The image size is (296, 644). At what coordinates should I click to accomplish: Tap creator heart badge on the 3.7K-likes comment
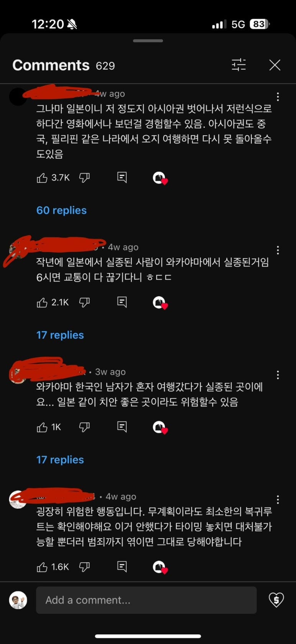click(160, 178)
